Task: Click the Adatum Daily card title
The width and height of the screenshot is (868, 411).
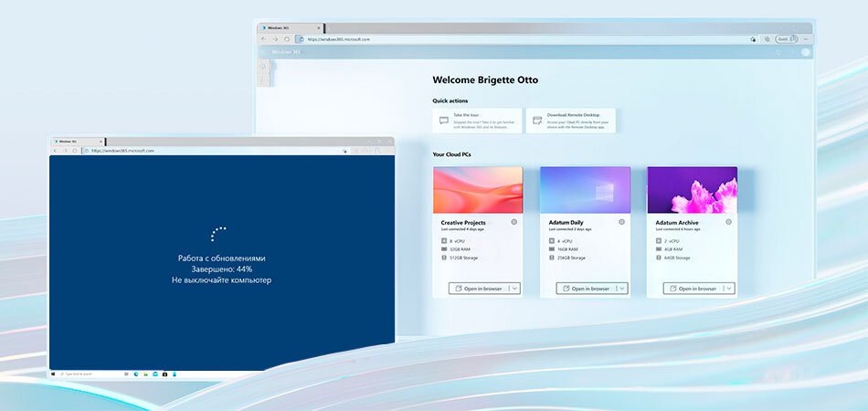Action: (566, 222)
